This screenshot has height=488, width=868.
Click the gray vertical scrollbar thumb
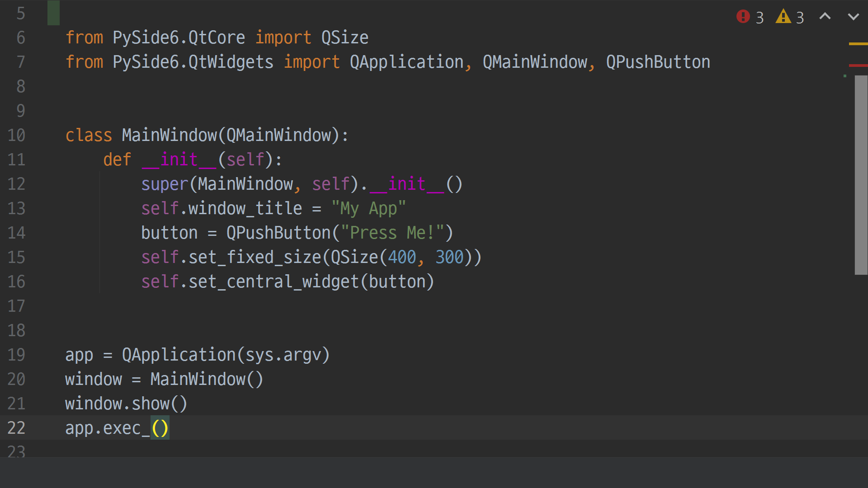coord(861,175)
